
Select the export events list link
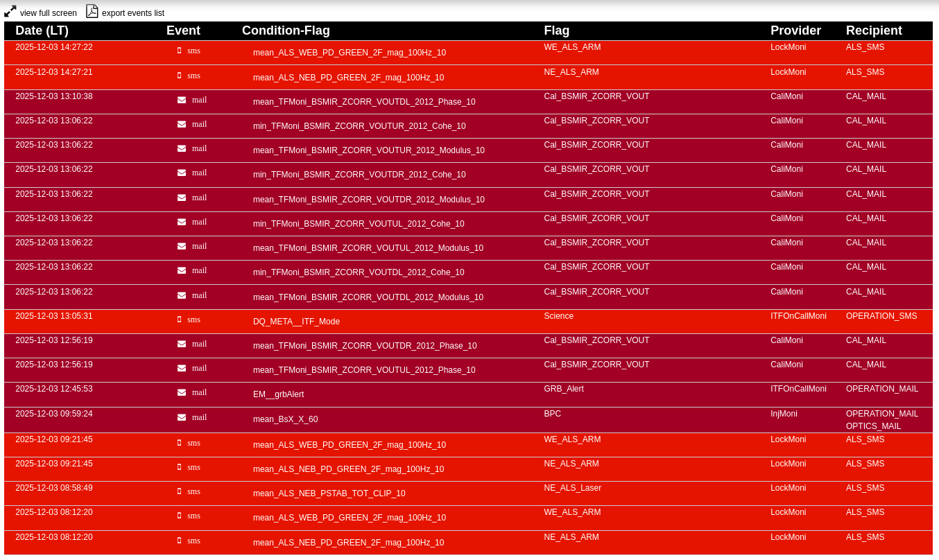132,13
